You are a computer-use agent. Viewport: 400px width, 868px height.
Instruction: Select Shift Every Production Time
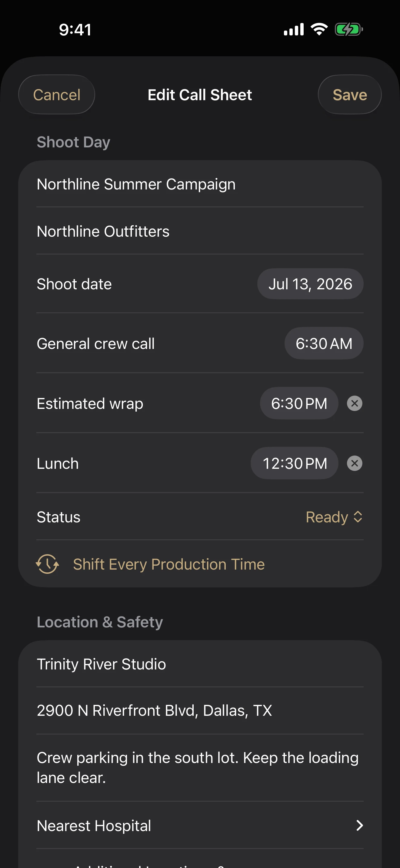tap(168, 564)
